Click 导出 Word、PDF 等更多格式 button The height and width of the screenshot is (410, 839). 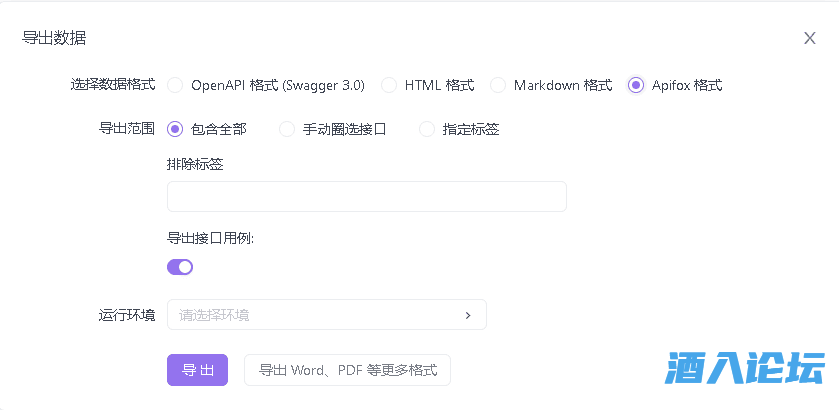(x=347, y=370)
